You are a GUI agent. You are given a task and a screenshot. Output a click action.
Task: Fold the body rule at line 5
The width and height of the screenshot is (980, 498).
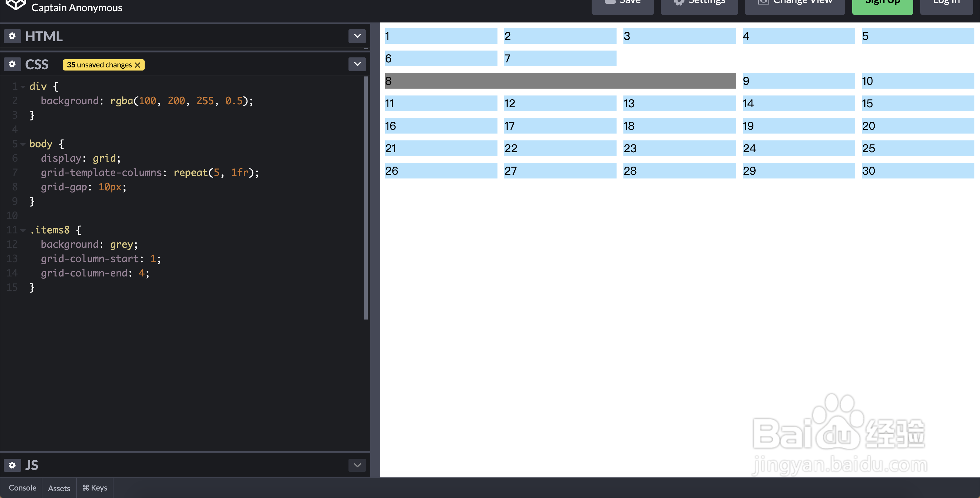(23, 144)
